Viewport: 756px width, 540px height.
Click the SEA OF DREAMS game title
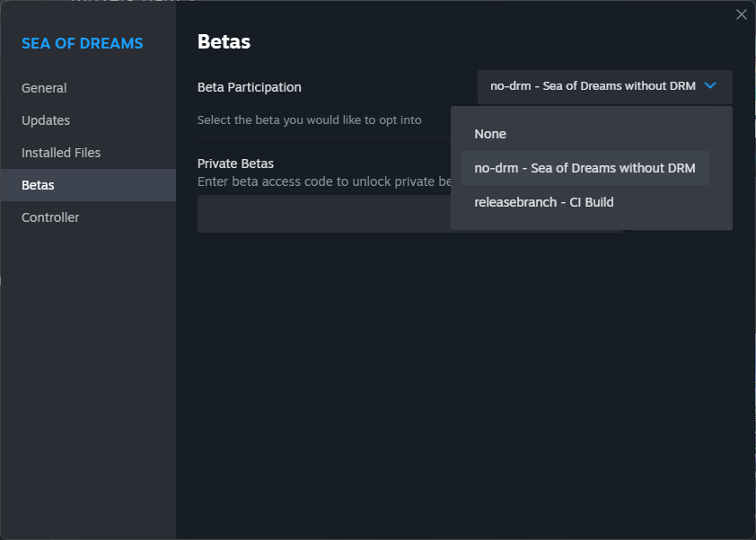pyautogui.click(x=80, y=42)
